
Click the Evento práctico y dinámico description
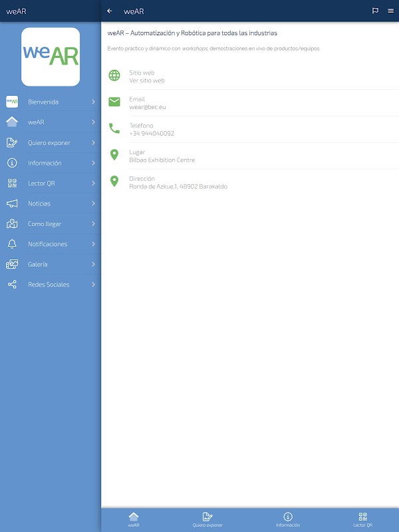pyautogui.click(x=213, y=49)
